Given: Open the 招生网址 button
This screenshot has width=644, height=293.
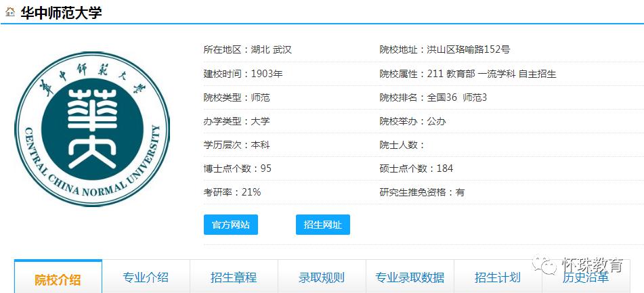Looking at the screenshot, I should point(323,225).
